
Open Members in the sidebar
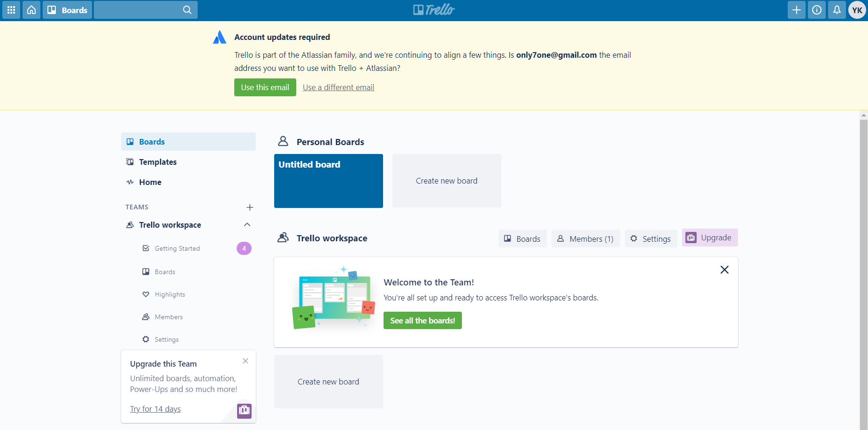click(169, 317)
